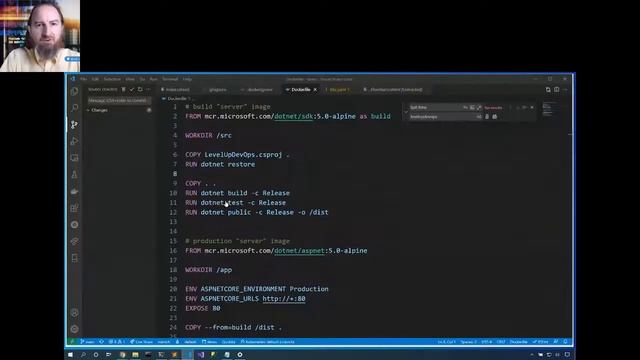The width and height of the screenshot is (640, 360).
Task: Click the split editor right icon
Action: point(557,89)
